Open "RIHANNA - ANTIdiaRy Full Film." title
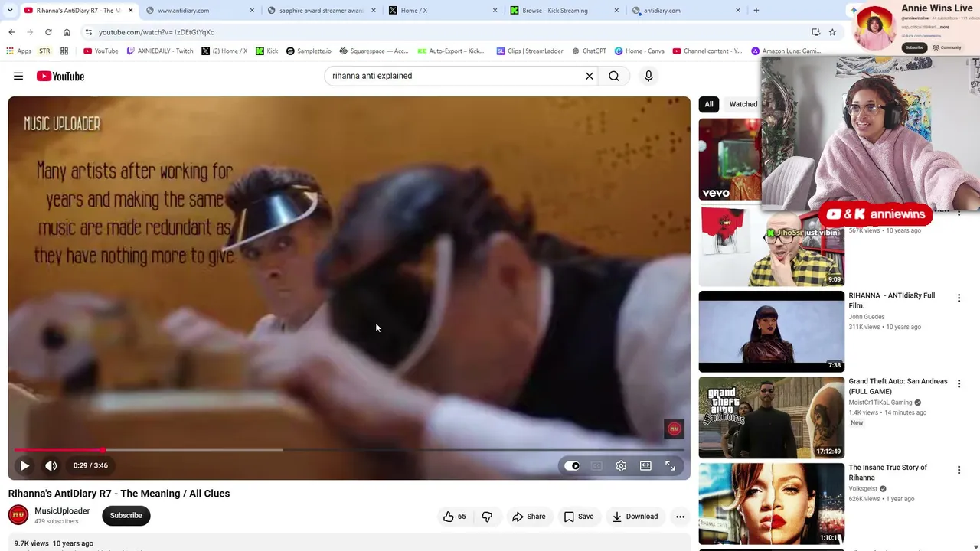 (x=892, y=301)
